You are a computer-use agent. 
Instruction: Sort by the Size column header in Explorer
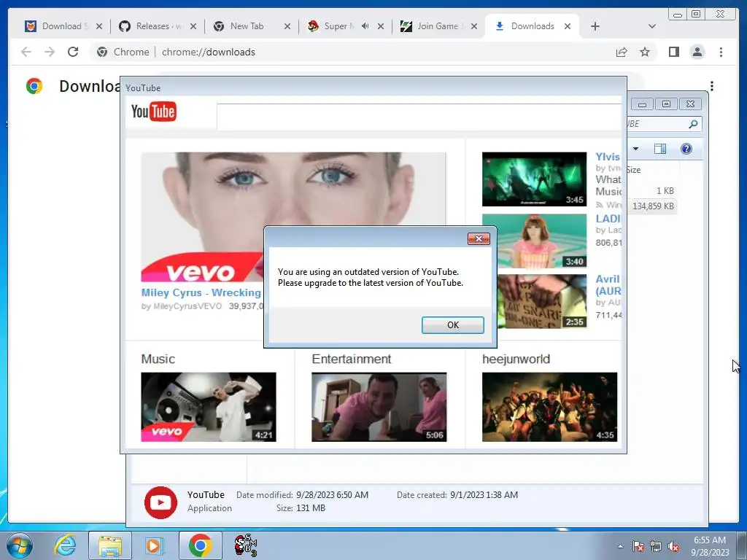pyautogui.click(x=634, y=170)
